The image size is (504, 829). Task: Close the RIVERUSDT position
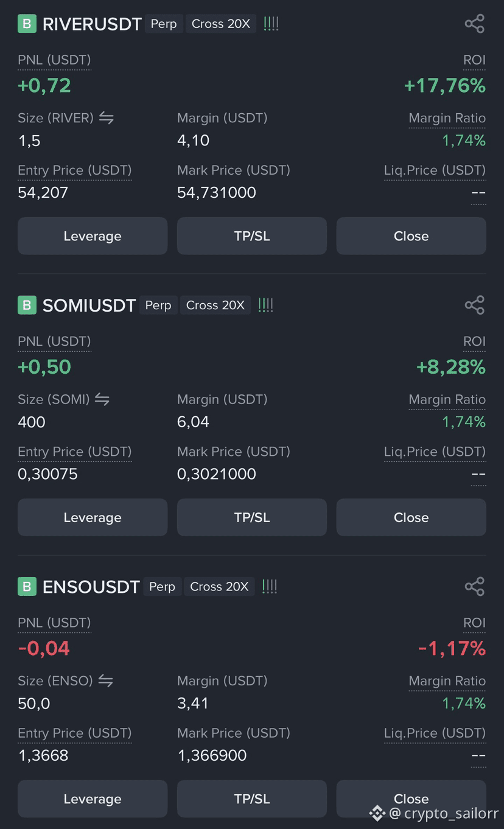tap(411, 236)
